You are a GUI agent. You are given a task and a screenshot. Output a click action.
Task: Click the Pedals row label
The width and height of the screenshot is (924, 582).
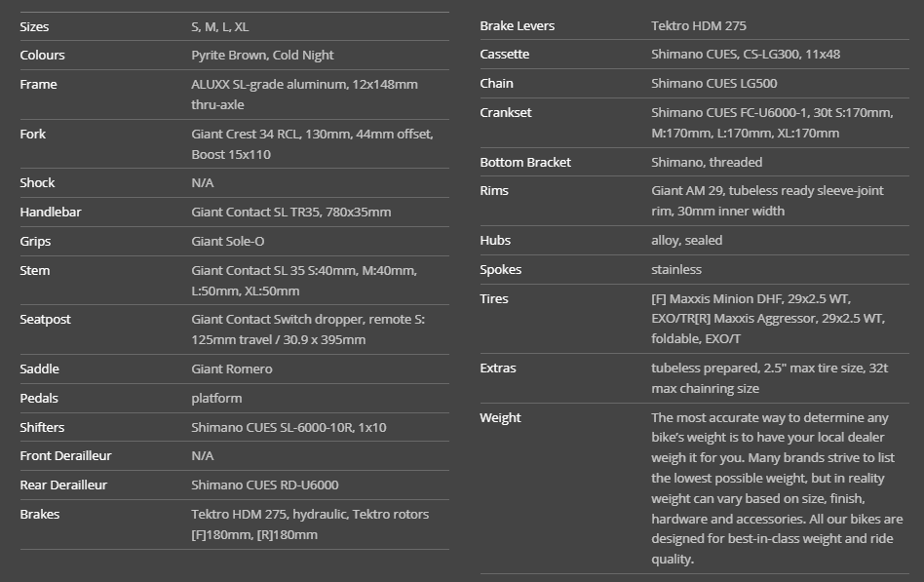pyautogui.click(x=39, y=398)
